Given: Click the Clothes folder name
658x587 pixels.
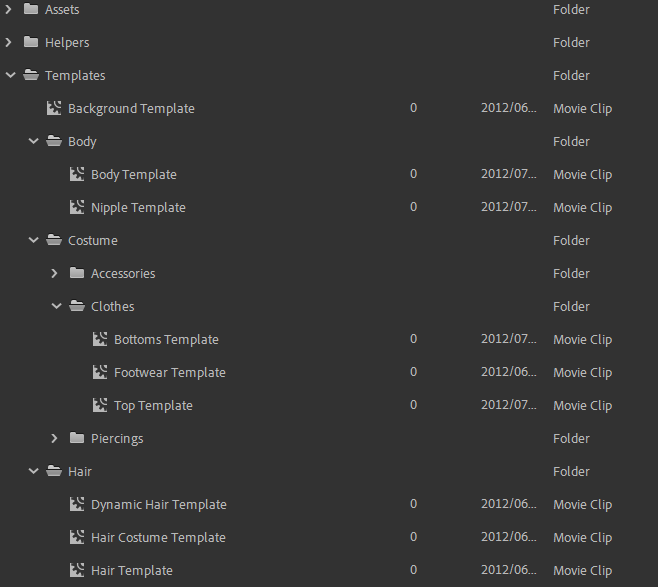Looking at the screenshot, I should click(x=112, y=306).
